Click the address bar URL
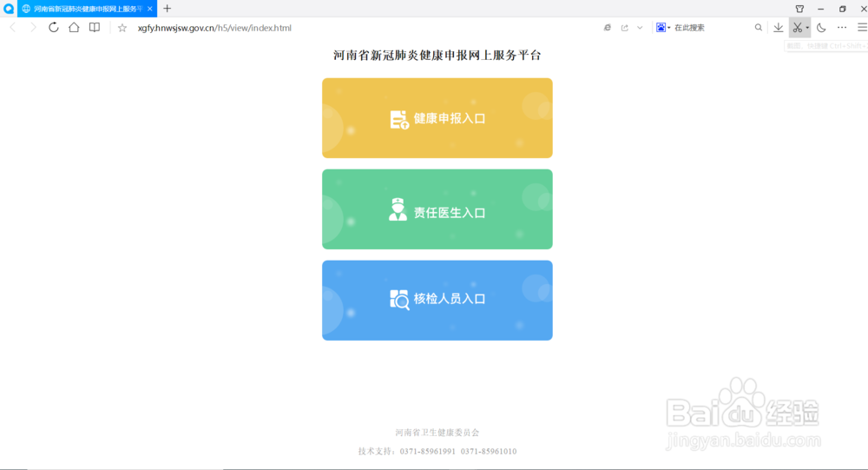 coord(214,28)
